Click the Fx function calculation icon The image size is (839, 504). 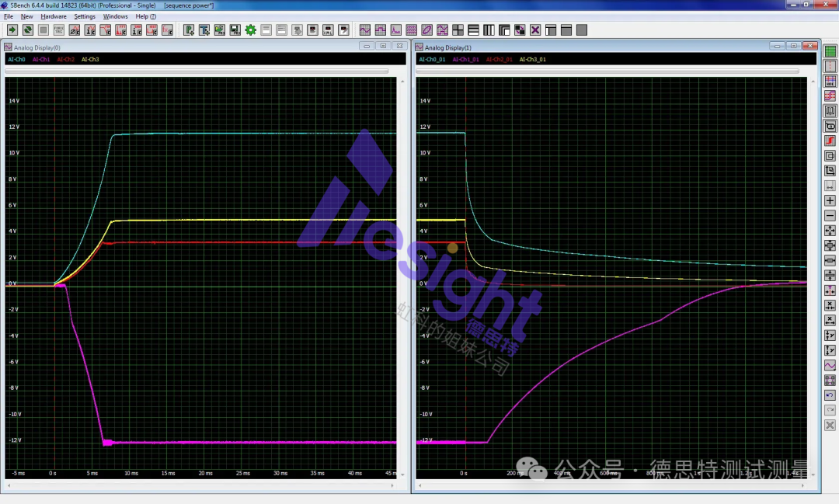click(x=167, y=30)
